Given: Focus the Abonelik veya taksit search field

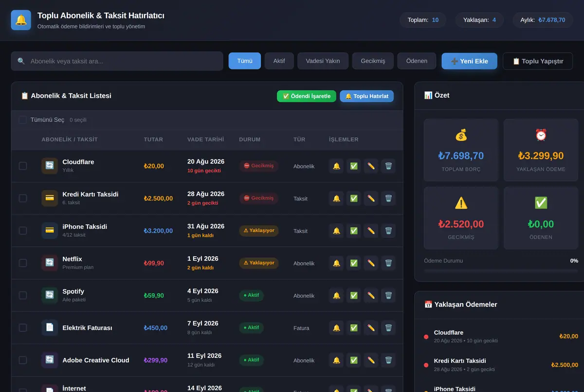Looking at the screenshot, I should pyautogui.click(x=117, y=61).
